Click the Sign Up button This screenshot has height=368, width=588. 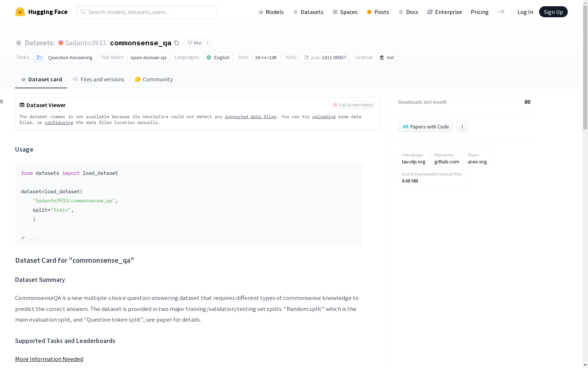click(x=553, y=12)
